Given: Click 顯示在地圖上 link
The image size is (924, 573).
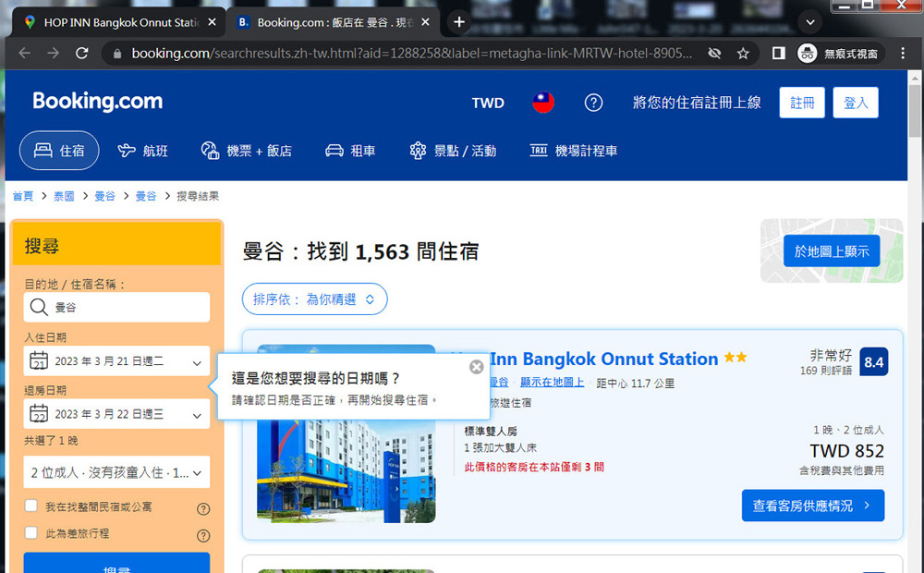Looking at the screenshot, I should pos(553,382).
